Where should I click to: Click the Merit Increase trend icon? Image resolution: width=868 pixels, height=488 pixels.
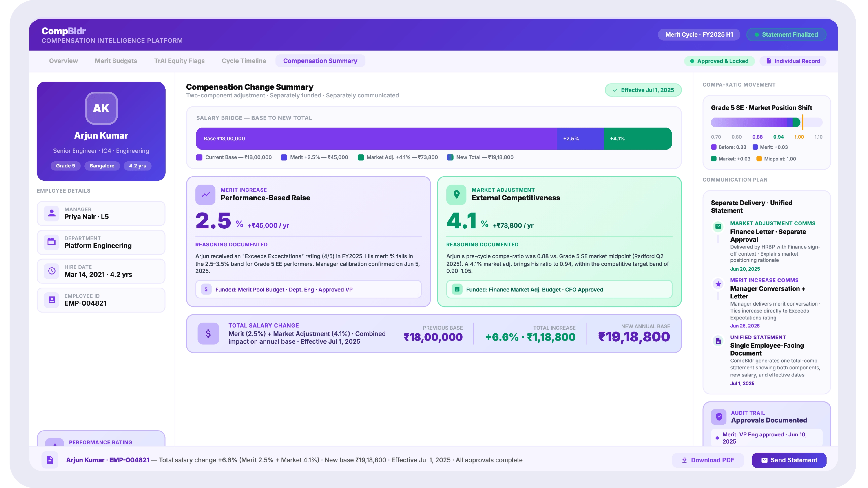click(205, 194)
